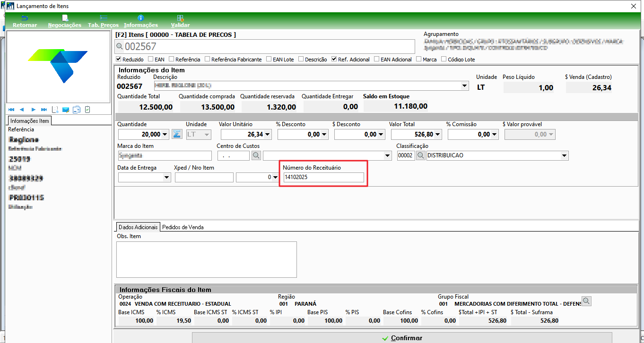Click the search icon next to Classificação code

pyautogui.click(x=420, y=155)
